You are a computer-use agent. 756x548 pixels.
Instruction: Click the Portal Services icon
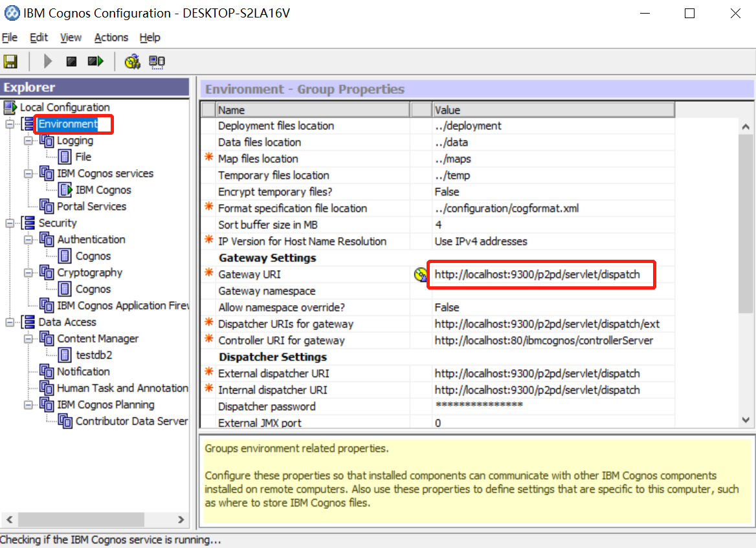click(47, 207)
